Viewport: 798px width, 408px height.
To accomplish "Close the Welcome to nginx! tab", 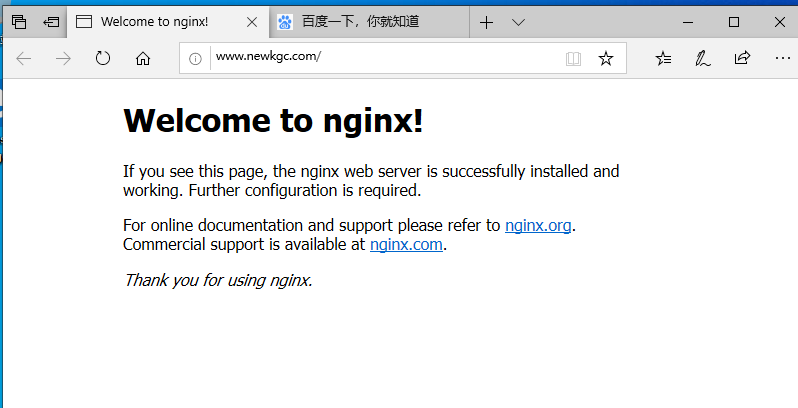I will coord(252,22).
